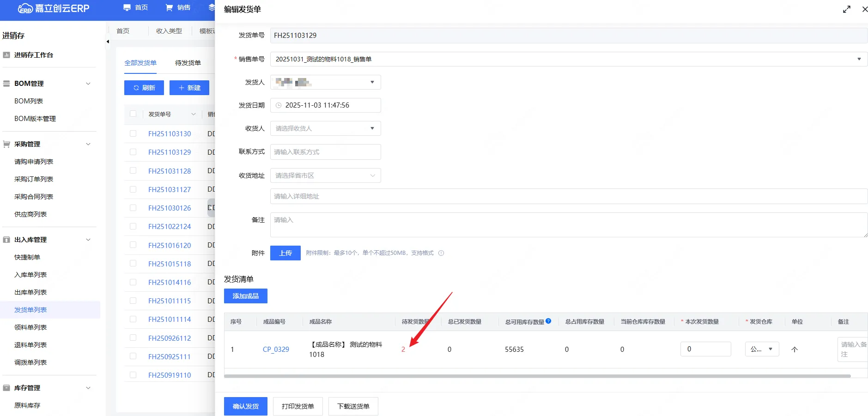
Task: Click the 进销存工作台 sidebar icon
Action: pyautogui.click(x=6, y=55)
